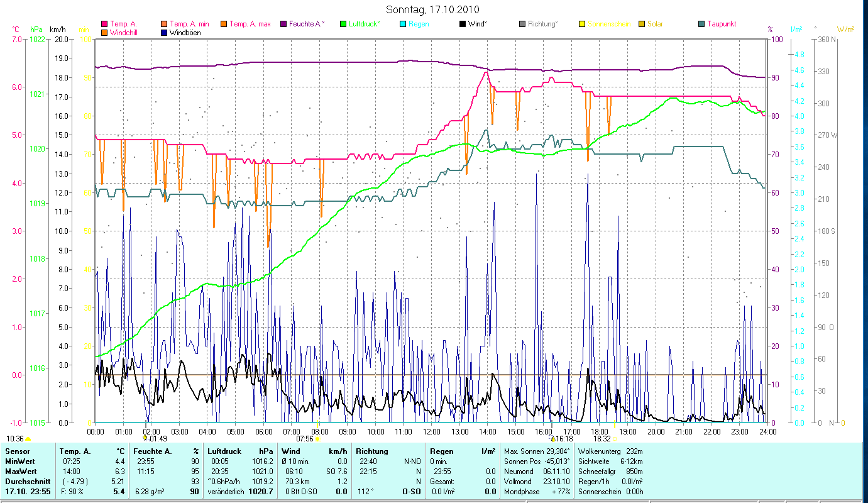The image size is (868, 503).
Task: Toggle the purple Feuchte A.* legend box
Action: pos(283,25)
